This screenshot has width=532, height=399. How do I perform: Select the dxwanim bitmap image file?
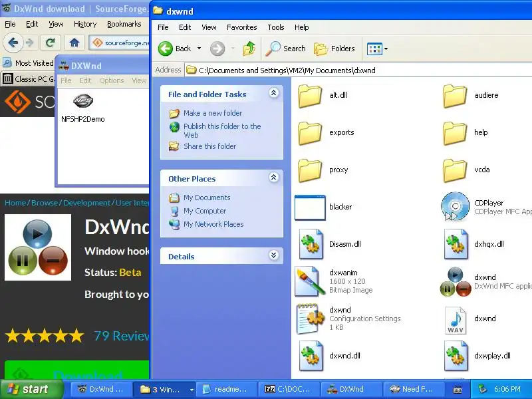click(311, 281)
